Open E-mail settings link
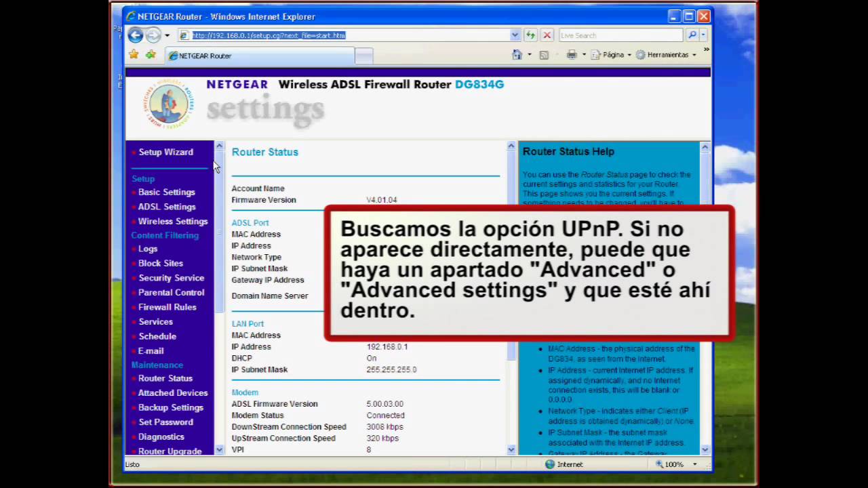The width and height of the screenshot is (868, 488). (151, 351)
